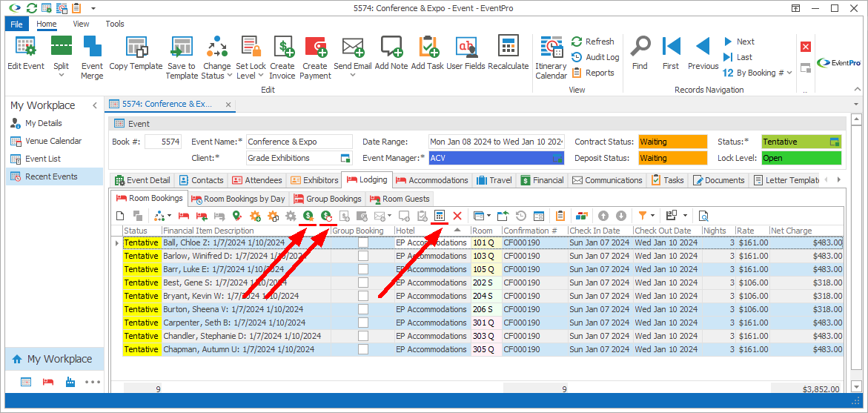Open the filter funnel dropdown arrow

point(652,215)
